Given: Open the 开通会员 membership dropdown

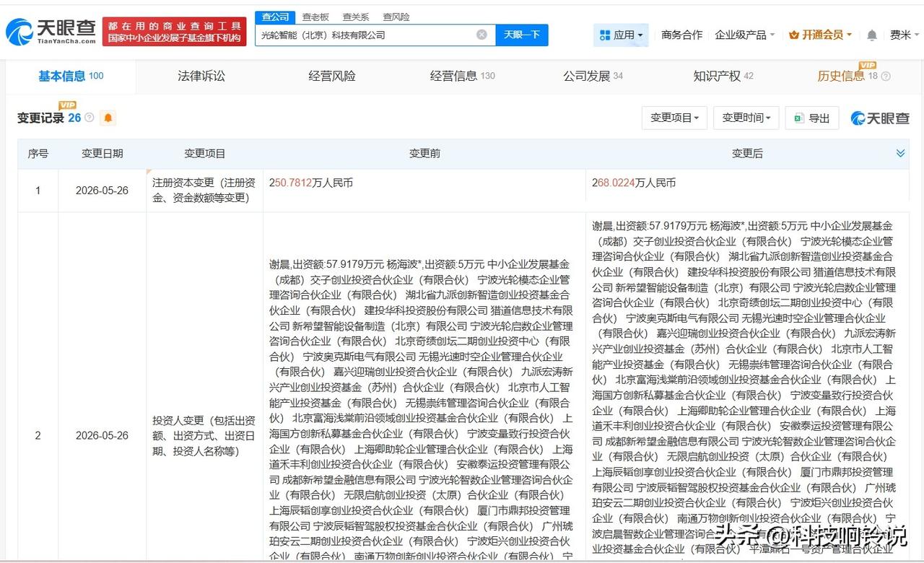Looking at the screenshot, I should tap(821, 35).
